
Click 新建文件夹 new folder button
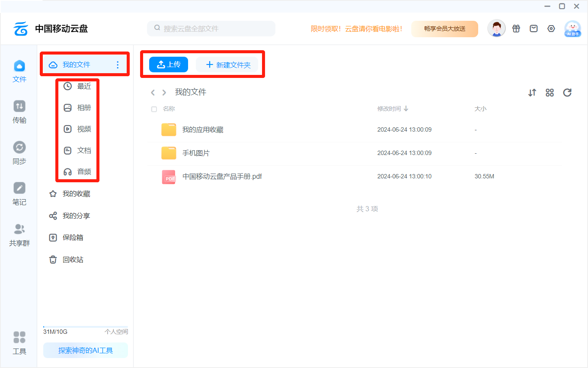pyautogui.click(x=227, y=65)
